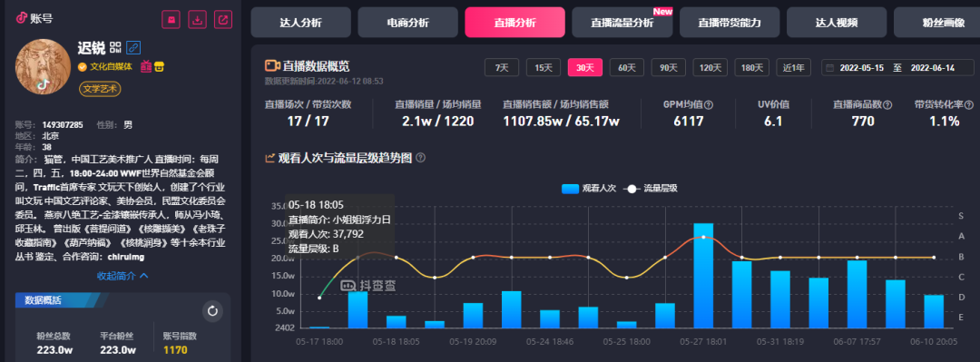Open start date 2022-05-15 picker
The height and width of the screenshot is (362, 980).
click(x=861, y=68)
